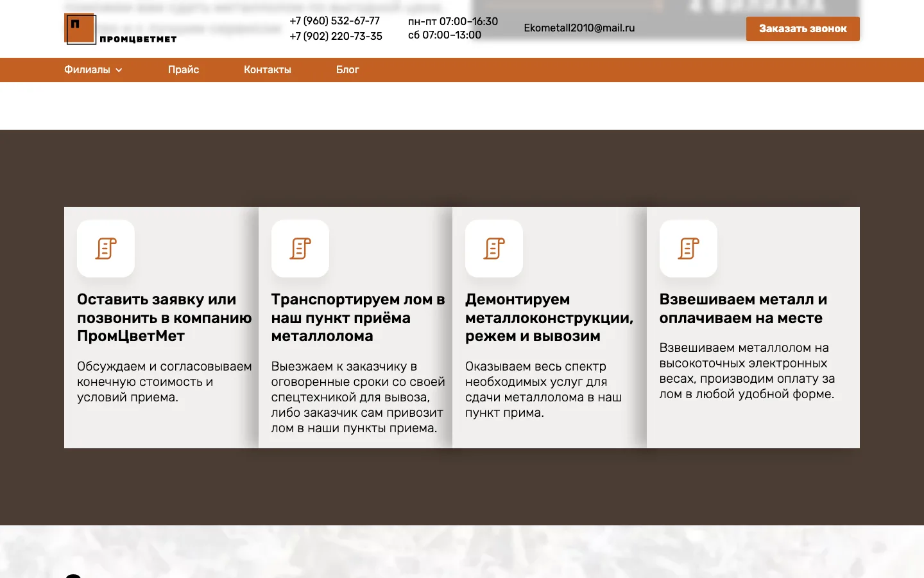Click the ПромЦветМет logo in the header
This screenshot has width=924, height=578.
pos(121,29)
